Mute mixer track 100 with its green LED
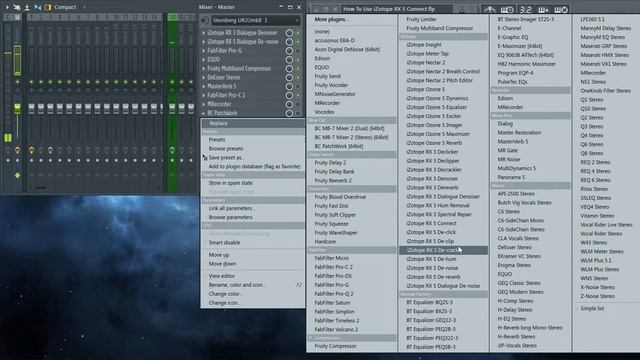The width and height of the screenshot is (640, 360). point(172,82)
